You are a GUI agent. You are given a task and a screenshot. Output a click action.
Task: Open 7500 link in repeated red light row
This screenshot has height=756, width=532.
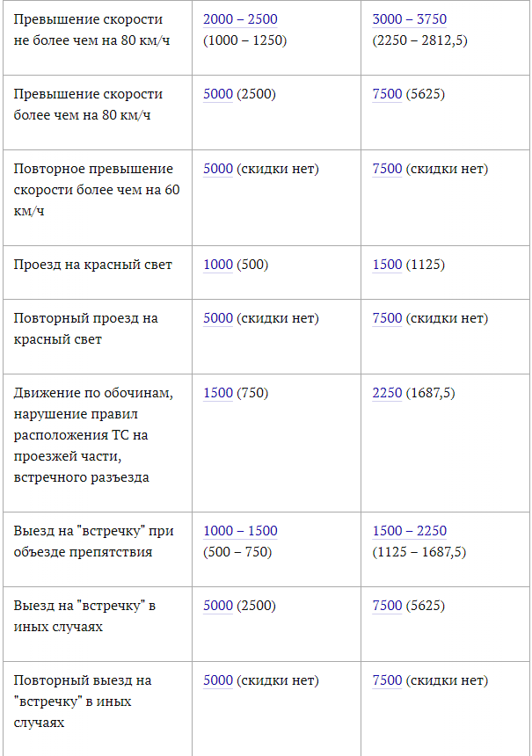387,318
